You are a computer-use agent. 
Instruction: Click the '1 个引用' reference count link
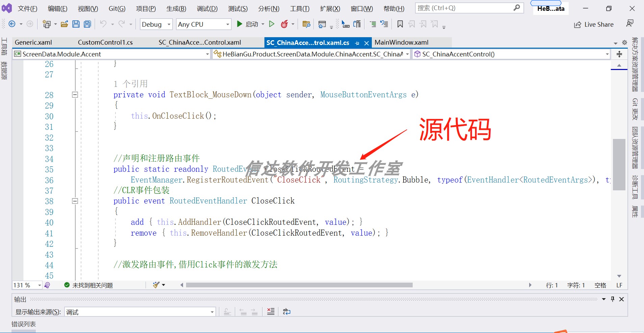point(131,84)
